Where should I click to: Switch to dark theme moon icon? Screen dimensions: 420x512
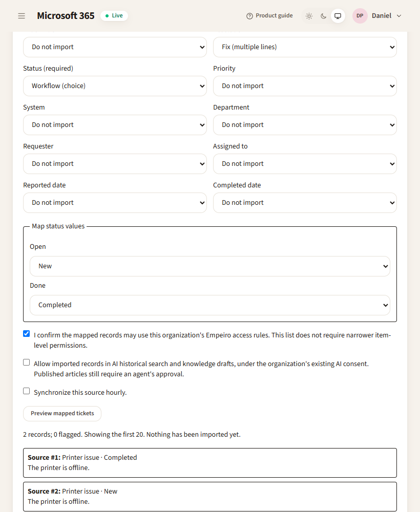[x=323, y=16]
